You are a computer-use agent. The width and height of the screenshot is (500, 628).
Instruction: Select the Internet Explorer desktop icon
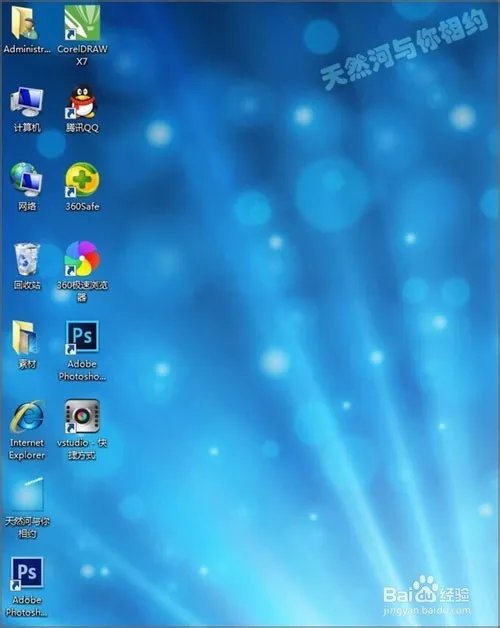coord(27,417)
